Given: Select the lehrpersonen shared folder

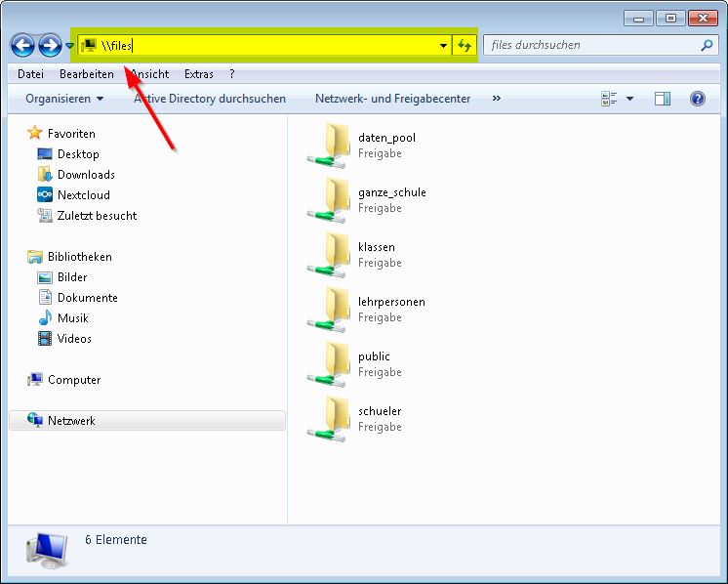Looking at the screenshot, I should (390, 302).
